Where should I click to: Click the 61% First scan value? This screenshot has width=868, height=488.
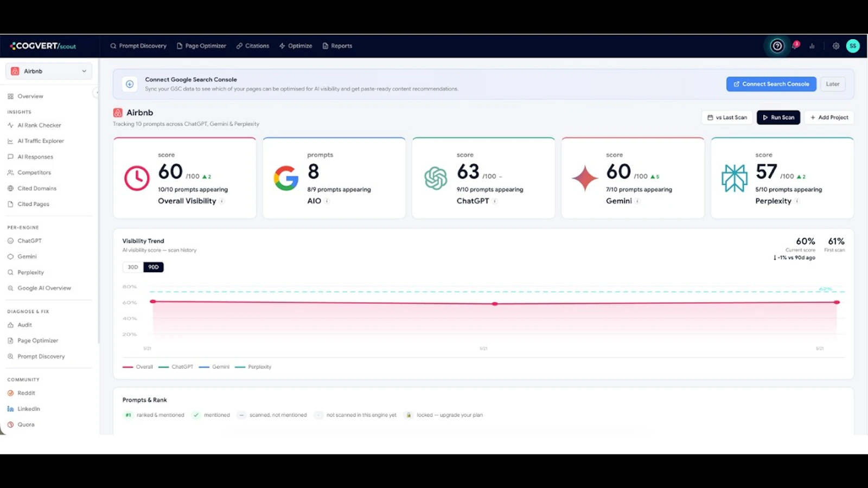pos(836,241)
